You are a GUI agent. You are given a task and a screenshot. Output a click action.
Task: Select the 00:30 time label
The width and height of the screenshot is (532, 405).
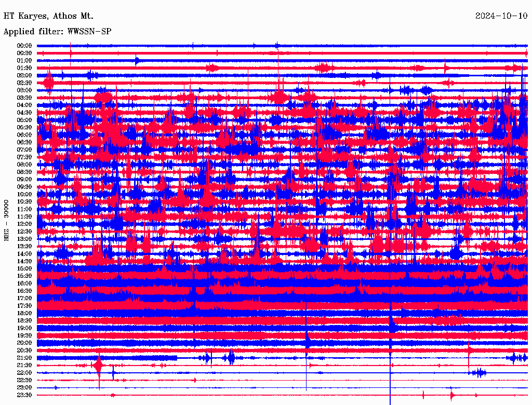[24, 53]
